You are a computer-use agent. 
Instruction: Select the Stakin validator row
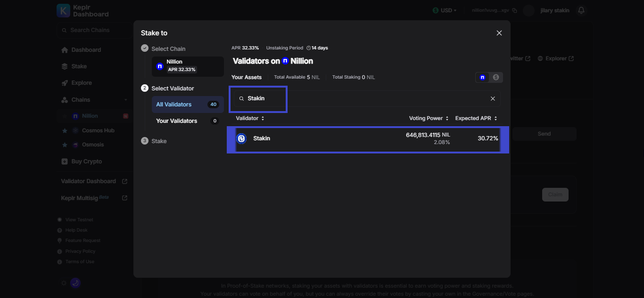(x=368, y=139)
